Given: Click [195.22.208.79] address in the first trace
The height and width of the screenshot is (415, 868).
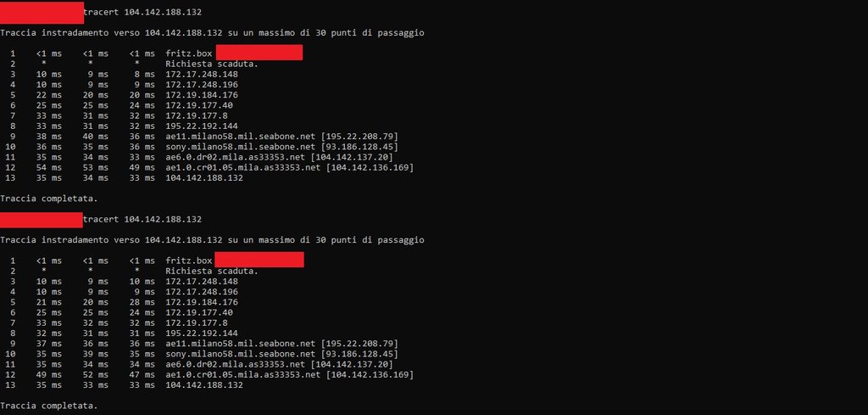Looking at the screenshot, I should [355, 137].
